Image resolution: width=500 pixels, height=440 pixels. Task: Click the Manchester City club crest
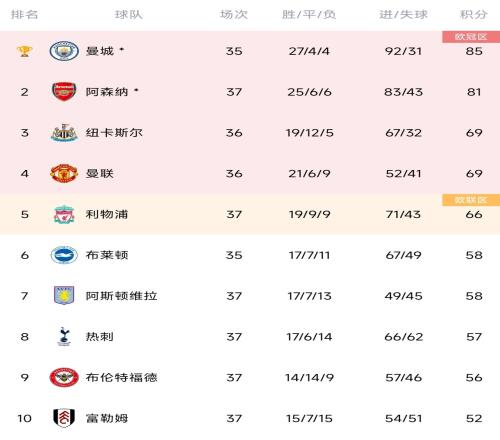(x=64, y=51)
